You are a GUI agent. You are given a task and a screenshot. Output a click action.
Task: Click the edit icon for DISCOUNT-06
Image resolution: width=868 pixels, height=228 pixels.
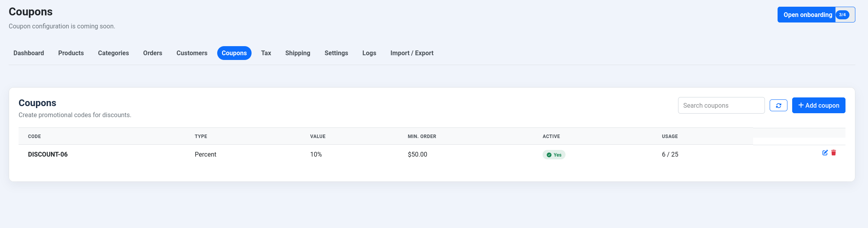click(x=825, y=153)
